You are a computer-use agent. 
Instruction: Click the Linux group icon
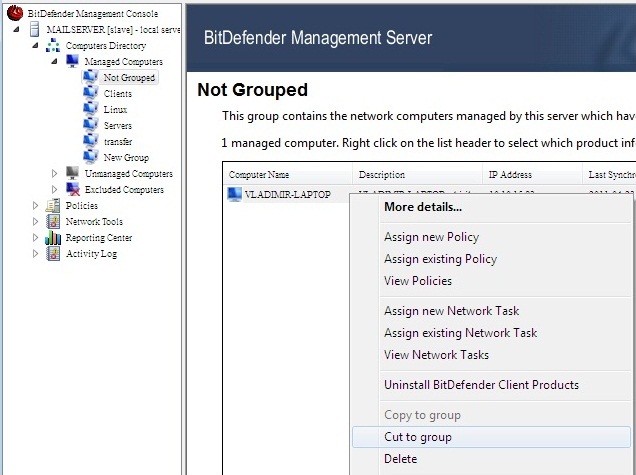pyautogui.click(x=90, y=109)
